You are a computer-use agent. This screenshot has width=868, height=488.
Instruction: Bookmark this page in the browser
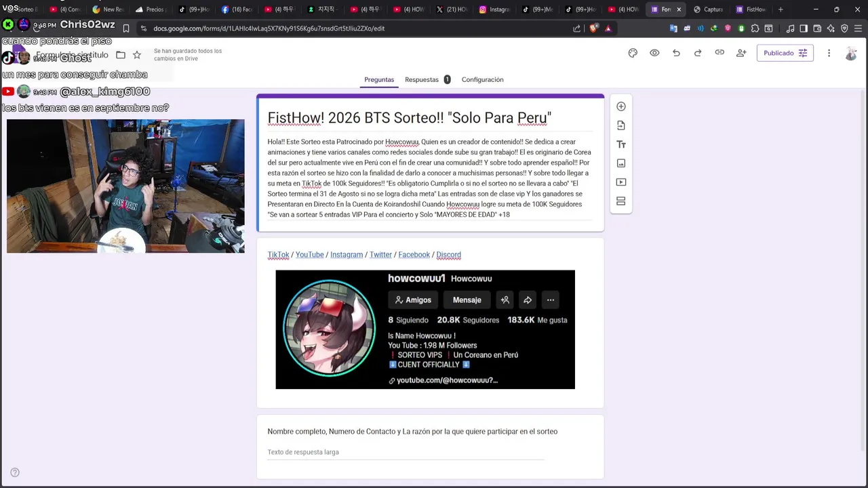126,28
